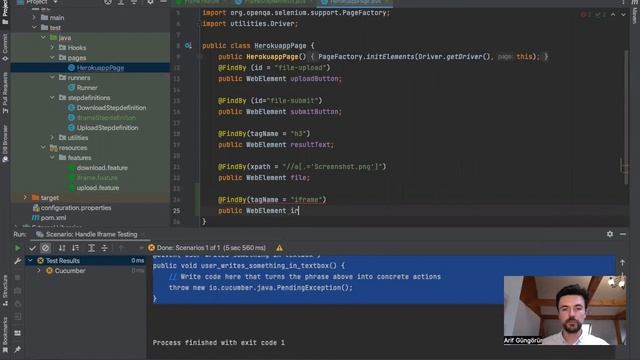Collapse the test folder
This screenshot has width=640, height=360.
(34, 28)
